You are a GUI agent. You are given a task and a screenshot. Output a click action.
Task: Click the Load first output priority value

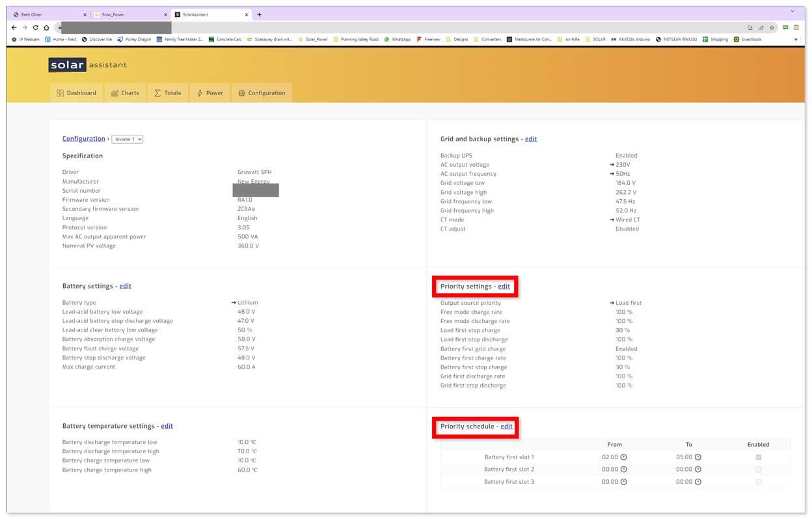pos(629,303)
